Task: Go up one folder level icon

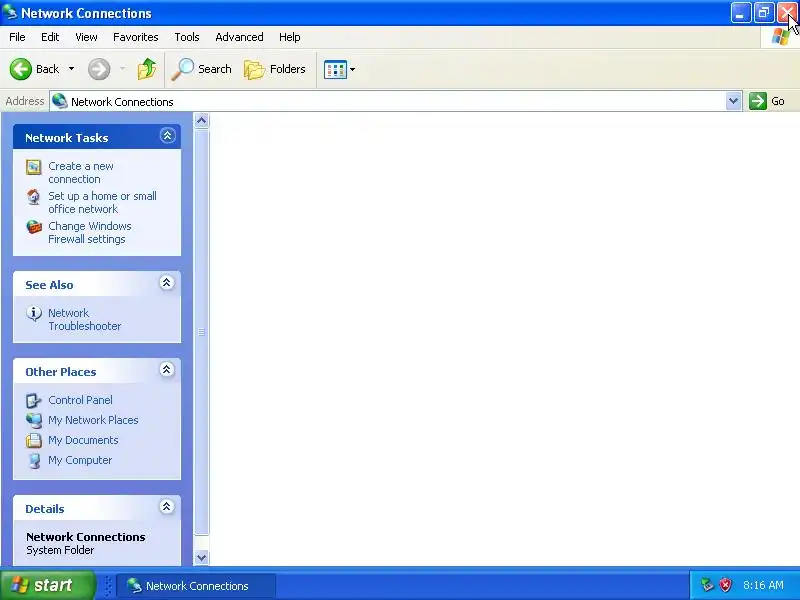Action: click(x=147, y=69)
